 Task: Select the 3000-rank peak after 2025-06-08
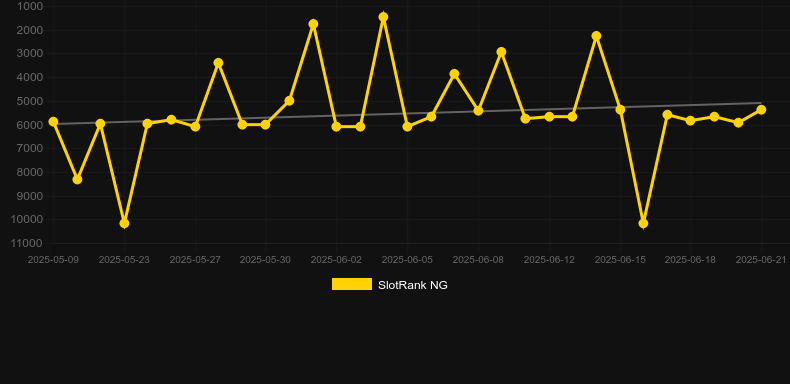(x=501, y=52)
